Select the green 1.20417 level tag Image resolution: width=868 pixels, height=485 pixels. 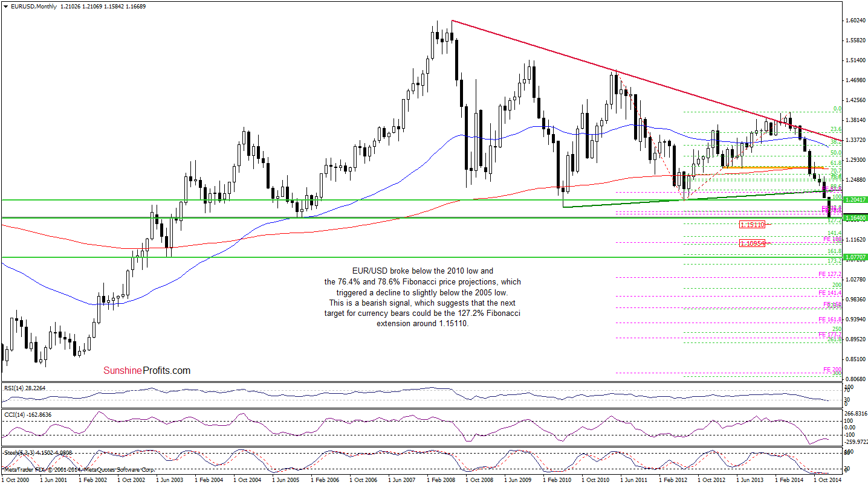click(855, 199)
